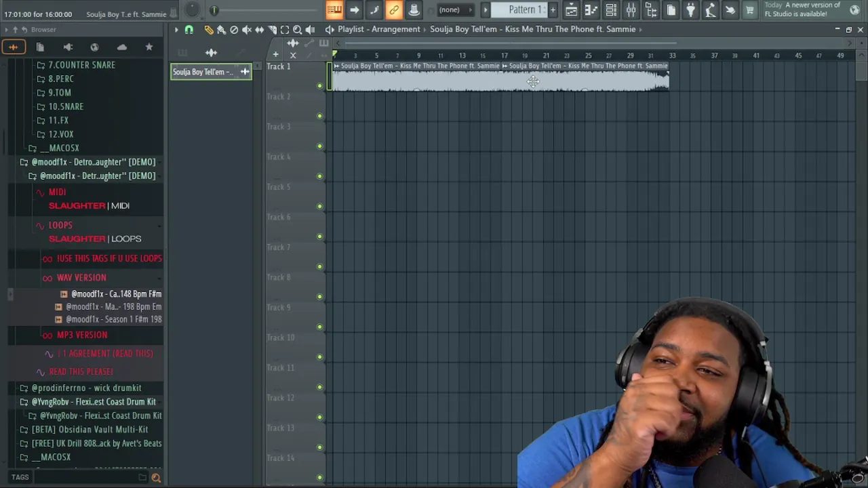Mute Track 9 via its green light

click(x=319, y=327)
